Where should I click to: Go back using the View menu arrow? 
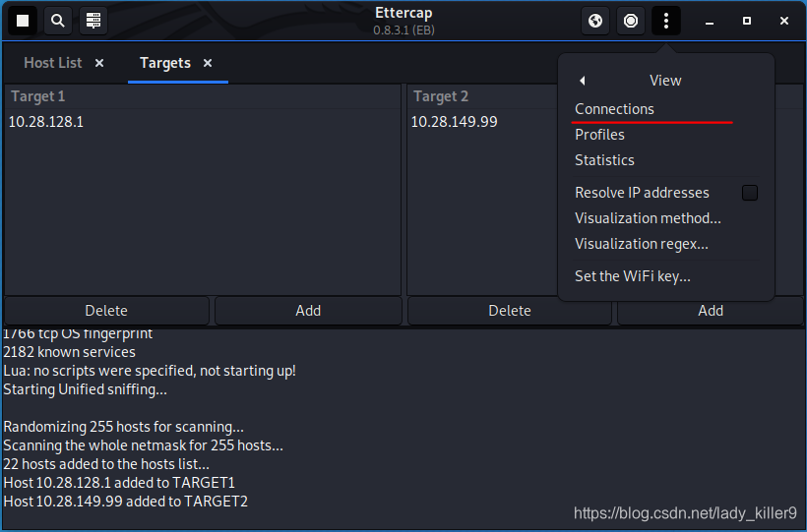582,81
